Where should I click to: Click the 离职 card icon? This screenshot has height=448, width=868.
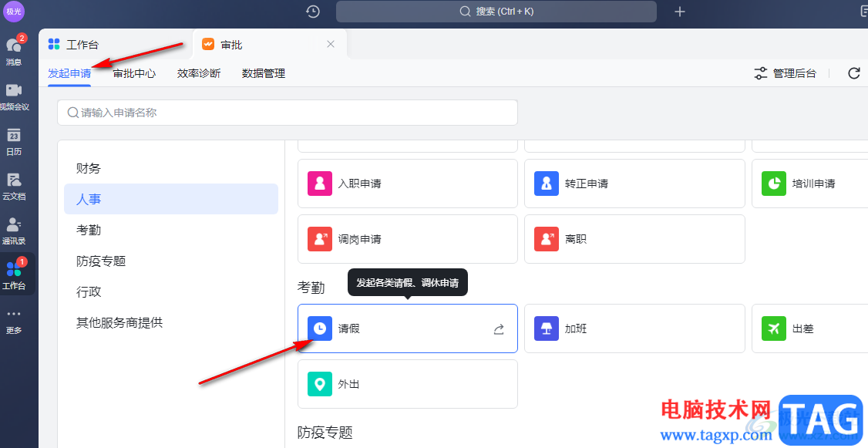point(547,239)
